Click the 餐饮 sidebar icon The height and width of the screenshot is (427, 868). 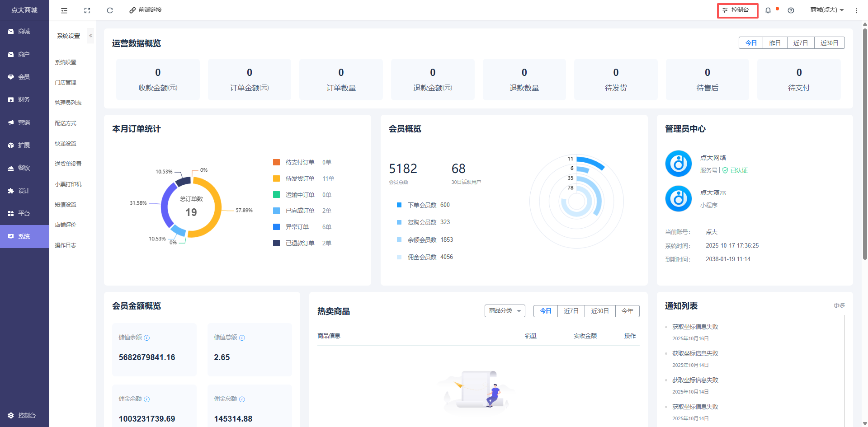point(11,168)
